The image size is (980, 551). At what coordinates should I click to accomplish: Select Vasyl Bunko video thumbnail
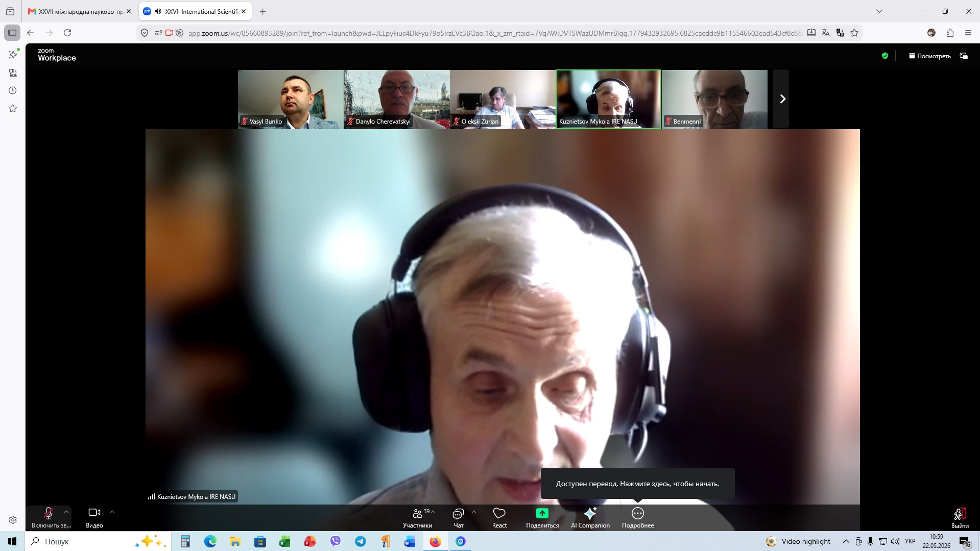291,99
